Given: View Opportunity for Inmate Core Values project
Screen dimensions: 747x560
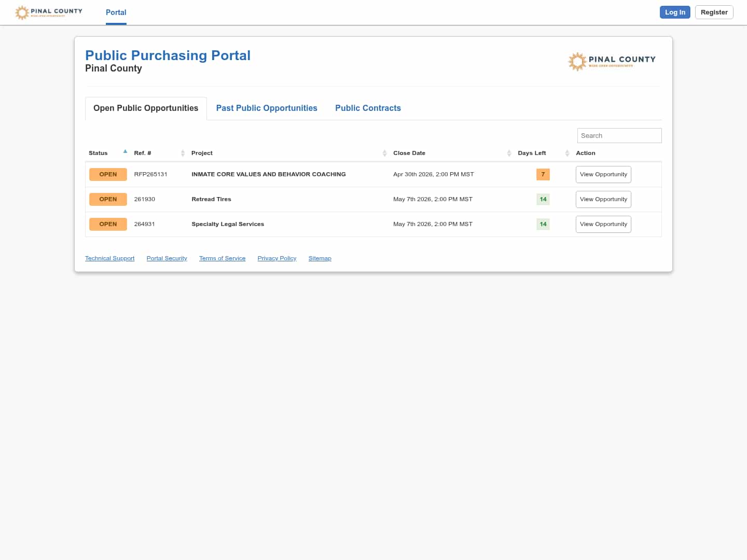Looking at the screenshot, I should pos(603,174).
